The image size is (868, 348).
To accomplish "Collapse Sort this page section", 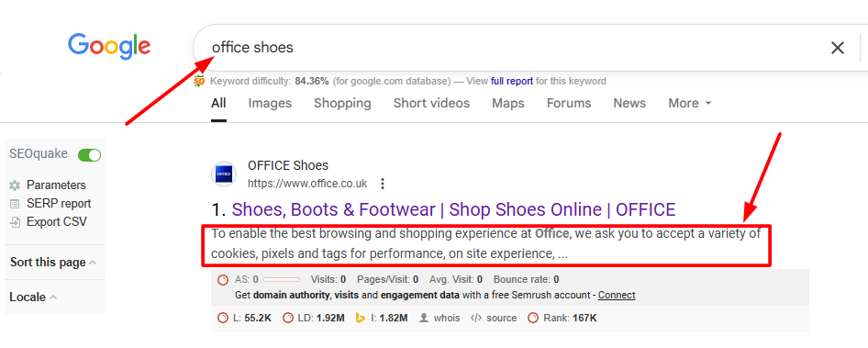I will (x=53, y=262).
